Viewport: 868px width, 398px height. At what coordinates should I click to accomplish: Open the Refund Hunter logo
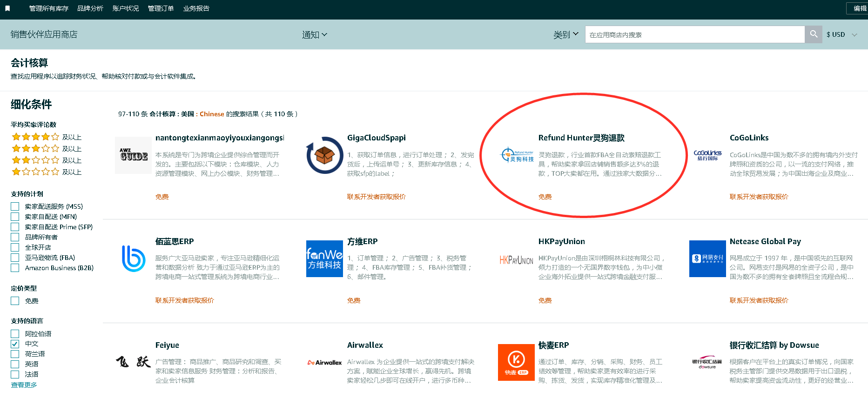(517, 155)
